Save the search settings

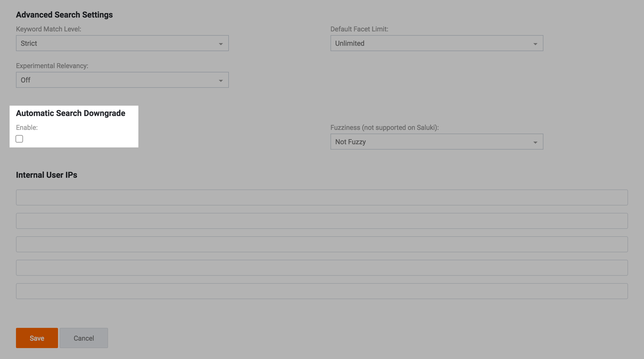point(37,338)
